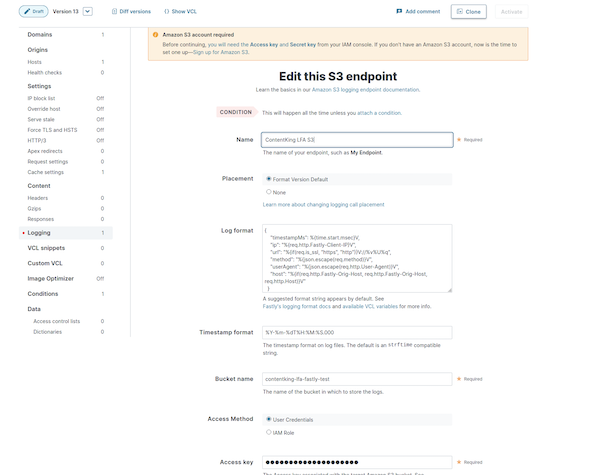The height and width of the screenshot is (475, 600).
Task: Click the Diff versions document icon
Action: tap(114, 11)
